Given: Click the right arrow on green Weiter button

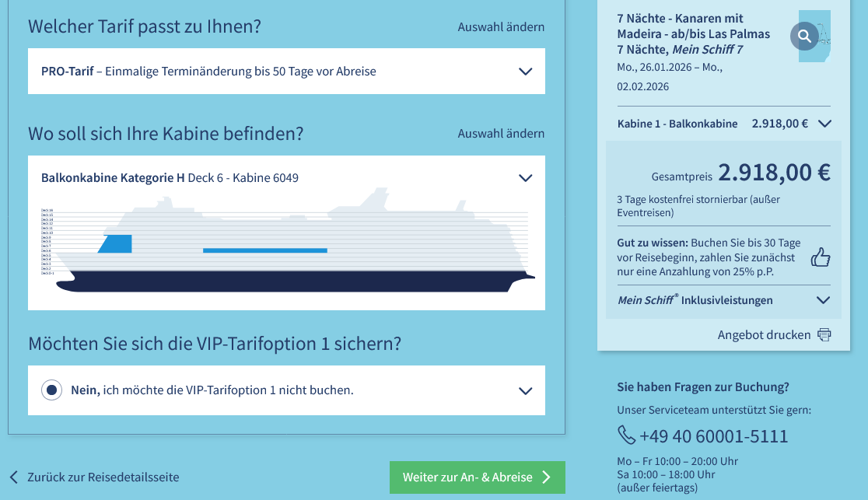Looking at the screenshot, I should tap(547, 477).
